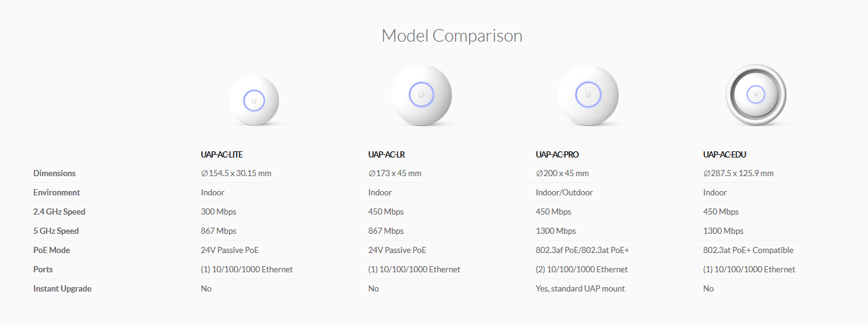
Task: Click the UAP-AC-PRO access point image
Action: coord(588,95)
